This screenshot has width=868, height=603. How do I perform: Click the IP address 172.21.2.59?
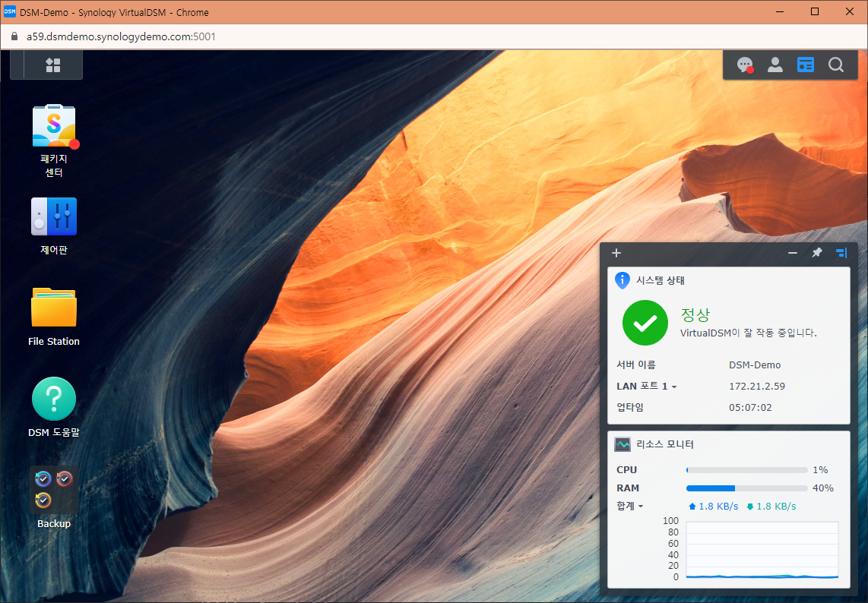[757, 386]
